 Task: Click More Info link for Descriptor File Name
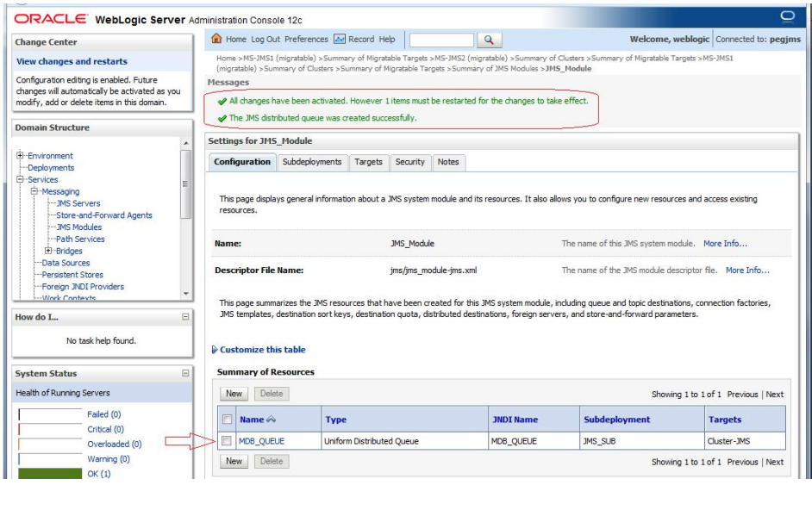pyautogui.click(x=747, y=270)
